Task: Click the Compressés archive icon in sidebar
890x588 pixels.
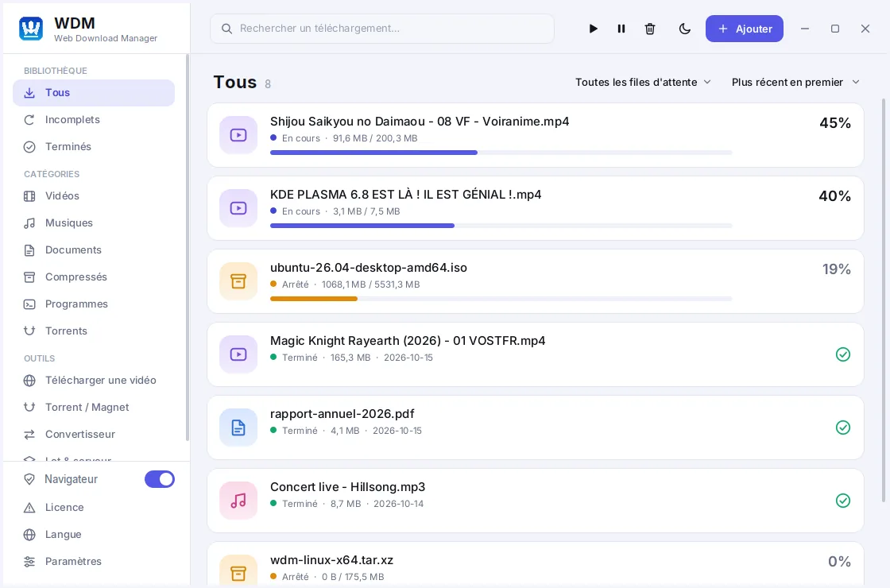Action: point(29,277)
